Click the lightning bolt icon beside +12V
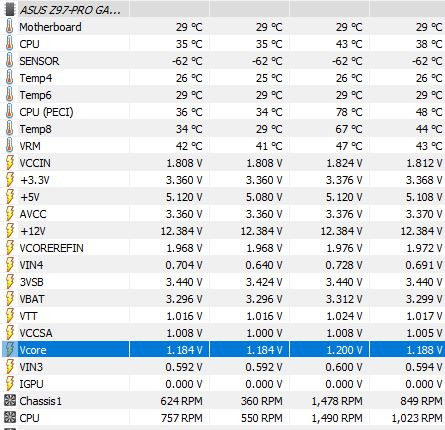Viewport: 445px width, 430px height. [x=10, y=231]
